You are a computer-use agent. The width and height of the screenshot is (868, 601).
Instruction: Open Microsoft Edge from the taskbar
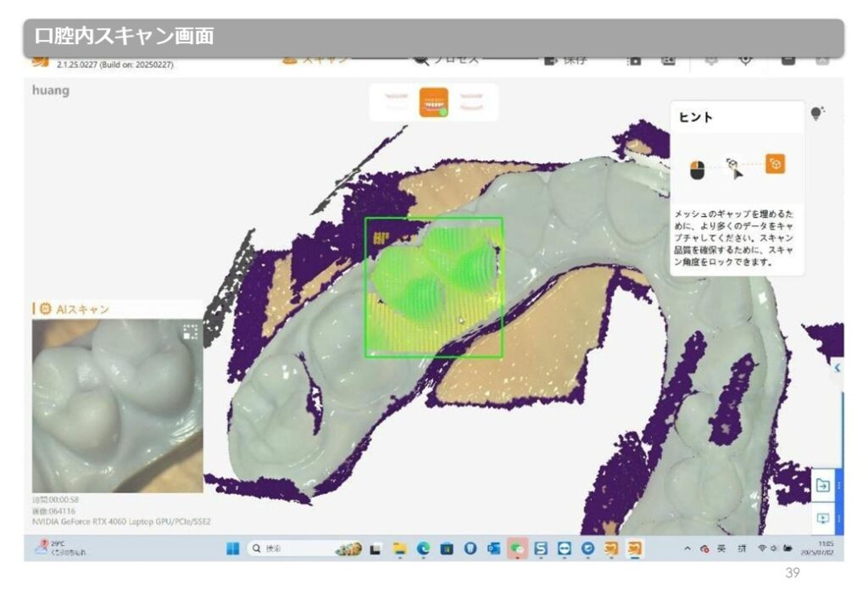click(423, 549)
